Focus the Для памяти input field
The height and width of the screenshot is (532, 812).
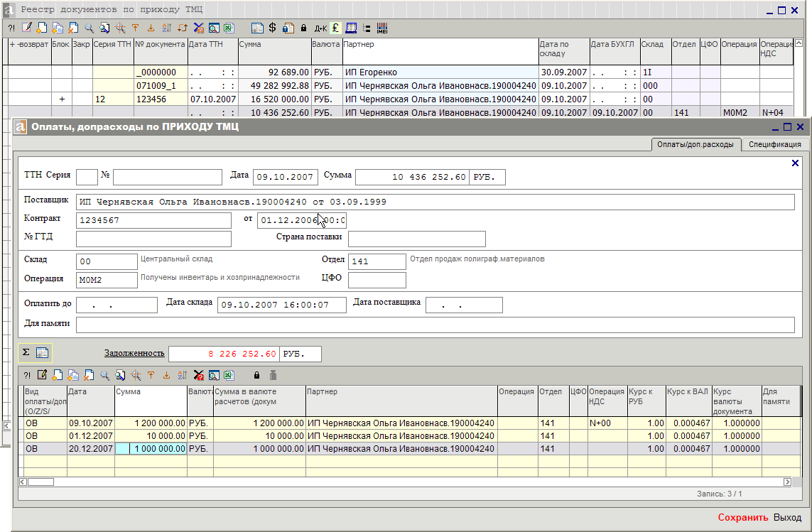(x=435, y=325)
